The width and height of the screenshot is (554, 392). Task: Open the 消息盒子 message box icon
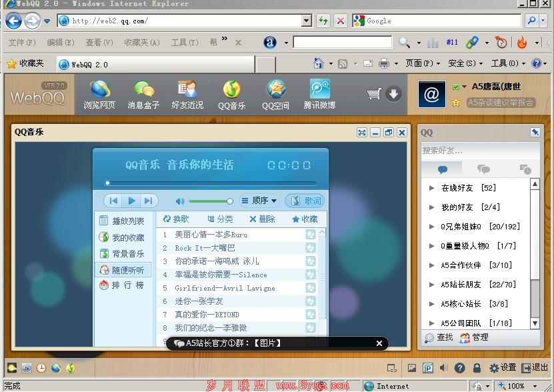pos(143,94)
